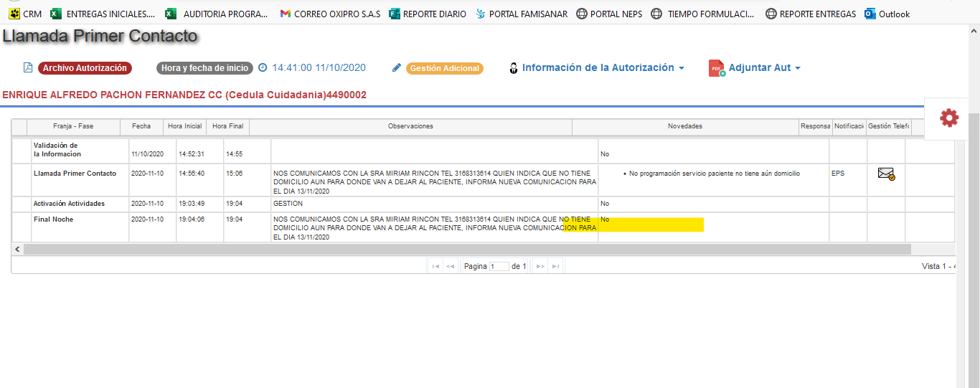Open TIEMPO FORMULACI bookmark
This screenshot has width=980, height=388.
point(702,14)
